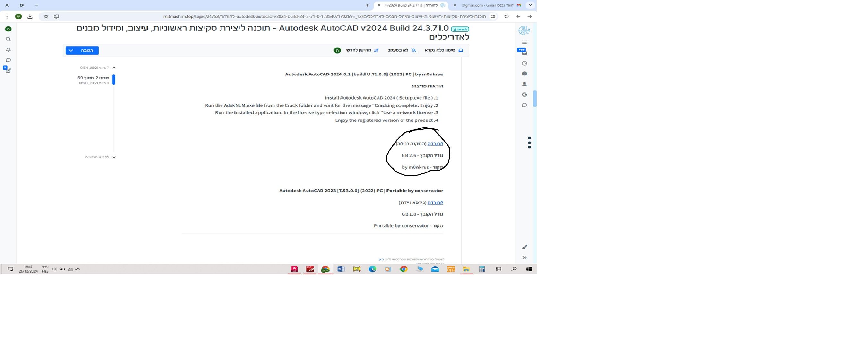Open Microsoft Edge in taskbar
Image resolution: width=868 pixels, height=352 pixels.
pyautogui.click(x=372, y=269)
